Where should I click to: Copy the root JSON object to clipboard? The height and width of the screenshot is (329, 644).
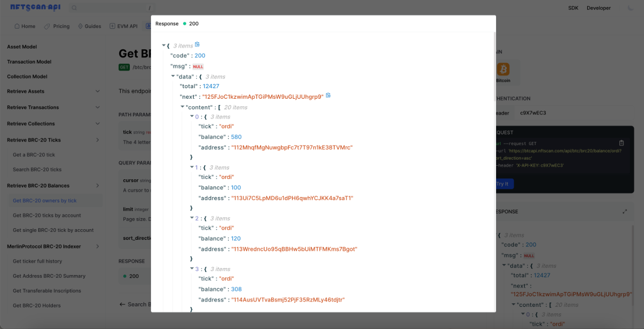197,45
